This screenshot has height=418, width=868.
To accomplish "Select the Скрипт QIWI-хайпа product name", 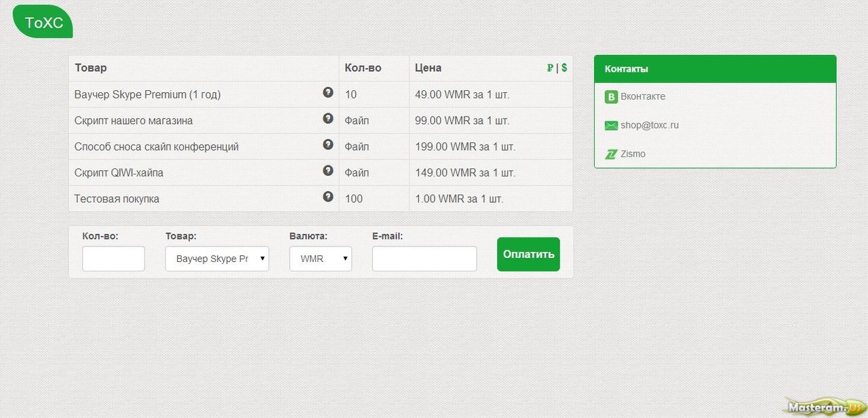I will coord(119,173).
